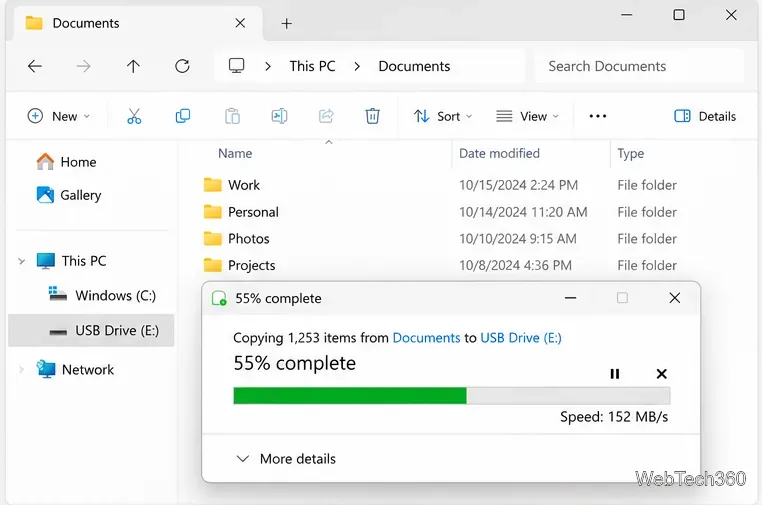Click the forward navigation arrow
Image resolution: width=762 pixels, height=505 pixels.
84,66
